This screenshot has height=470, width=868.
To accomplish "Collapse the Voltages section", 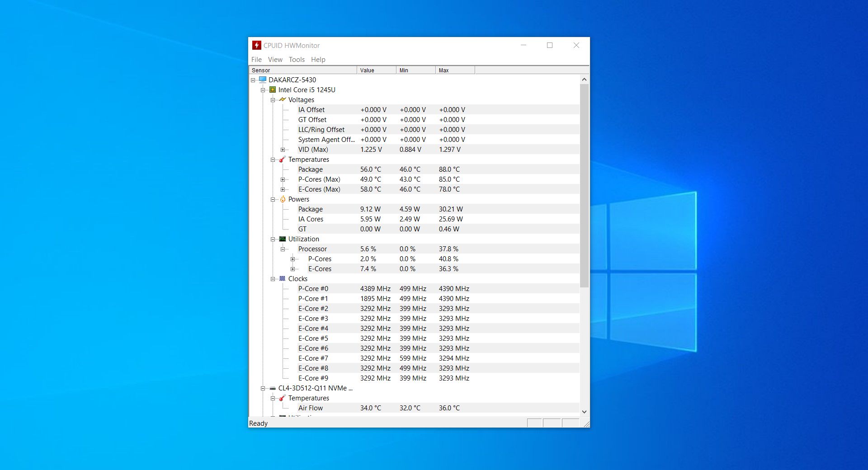I will click(x=273, y=100).
